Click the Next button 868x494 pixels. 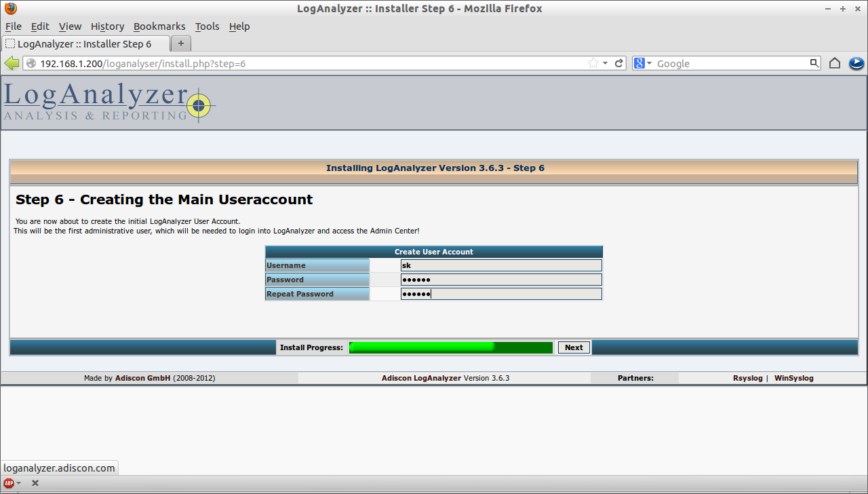(x=574, y=347)
